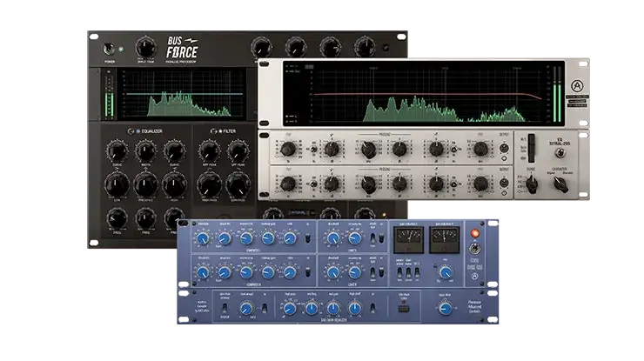
Task: Click the bottom channel Presence frequency knob
Action: (x=369, y=184)
